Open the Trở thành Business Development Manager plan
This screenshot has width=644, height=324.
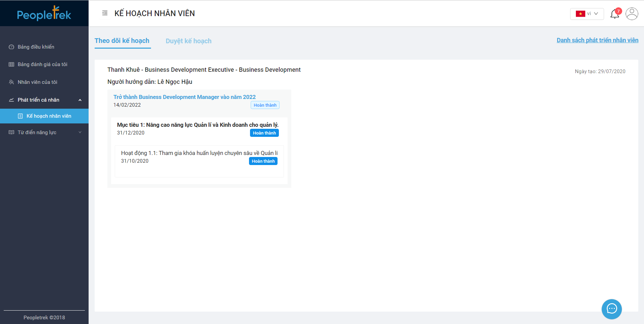pyautogui.click(x=184, y=97)
